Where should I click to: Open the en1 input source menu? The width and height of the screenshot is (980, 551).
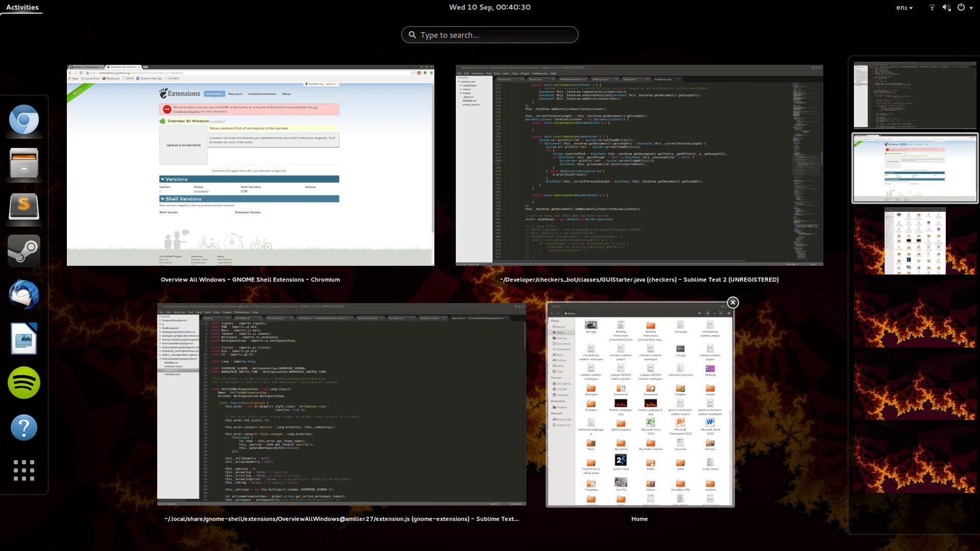point(904,7)
